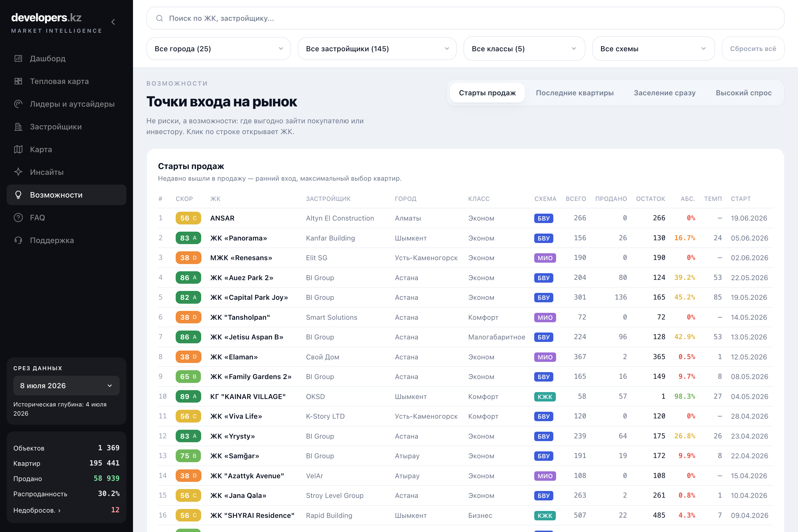Click the Продано 58 939 stat
The image size is (798, 532).
pyautogui.click(x=66, y=479)
